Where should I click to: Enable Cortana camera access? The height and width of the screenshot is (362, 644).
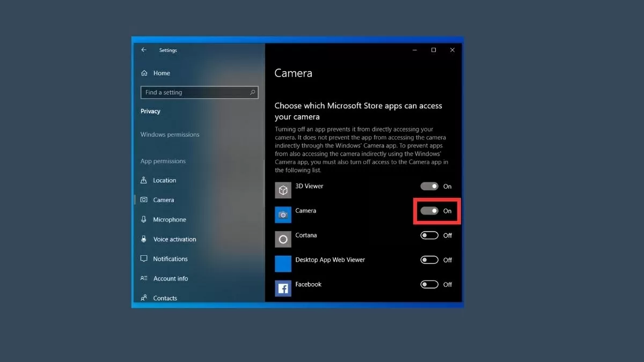pyautogui.click(x=429, y=235)
